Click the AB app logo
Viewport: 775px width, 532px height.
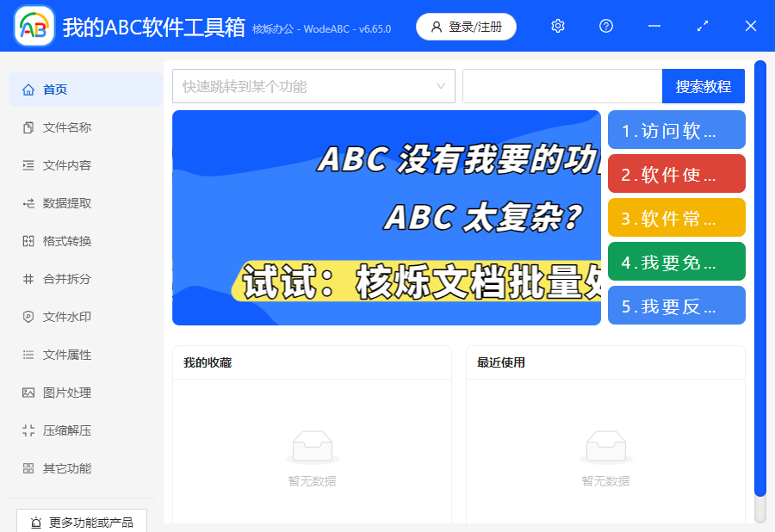pyautogui.click(x=34, y=26)
